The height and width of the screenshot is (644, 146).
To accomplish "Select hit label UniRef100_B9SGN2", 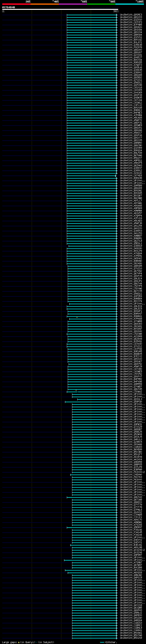I will [x=131, y=191].
